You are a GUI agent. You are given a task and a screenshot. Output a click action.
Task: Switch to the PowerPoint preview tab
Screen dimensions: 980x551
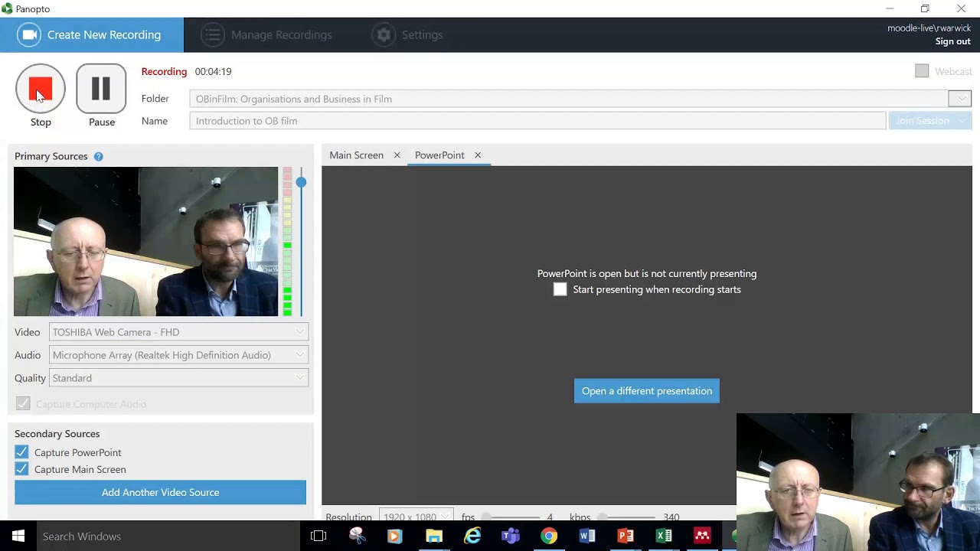(x=439, y=155)
